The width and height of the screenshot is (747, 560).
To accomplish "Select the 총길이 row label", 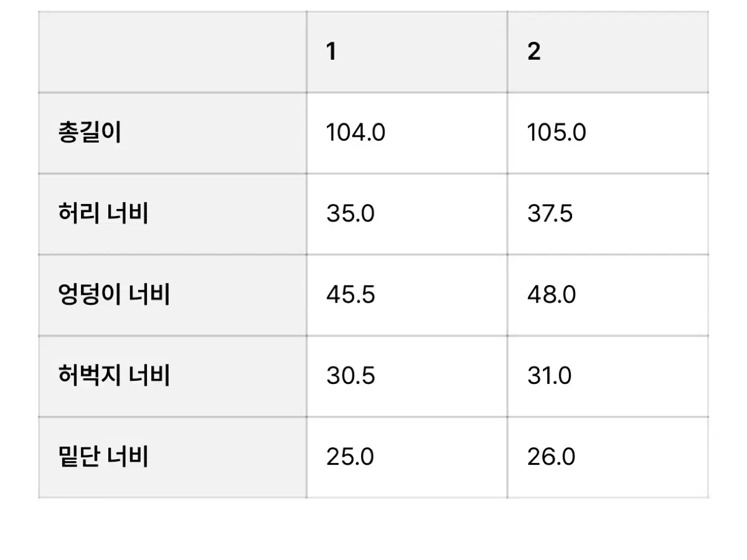I will tap(89, 133).
